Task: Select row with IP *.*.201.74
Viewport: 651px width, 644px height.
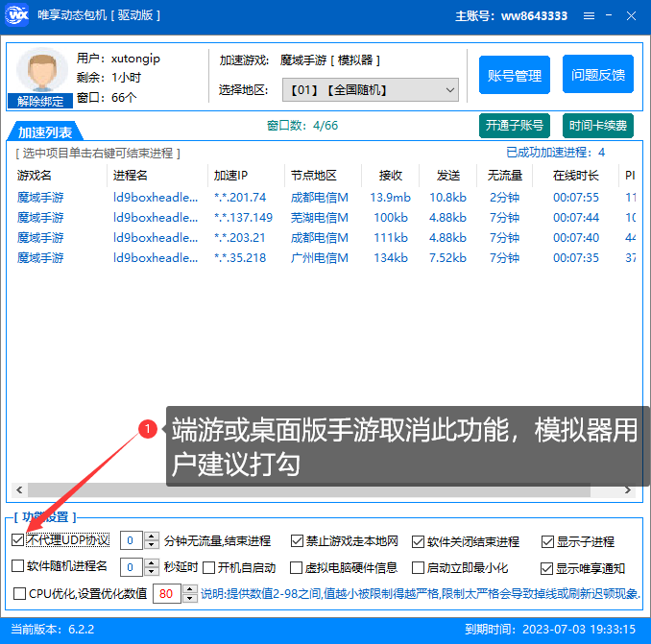Action: point(325,197)
